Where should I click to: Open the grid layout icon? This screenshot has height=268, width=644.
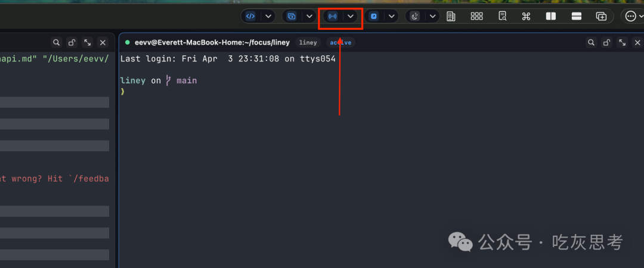point(476,17)
